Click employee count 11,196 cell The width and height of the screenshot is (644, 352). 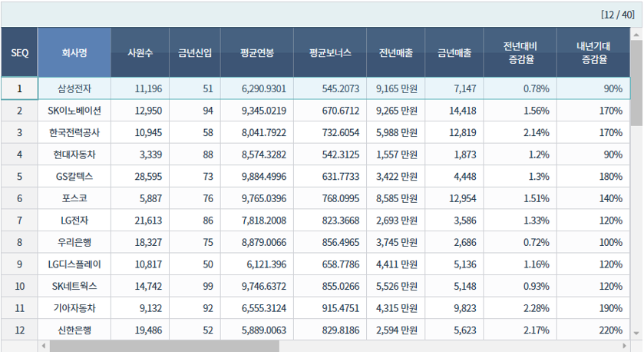(140, 88)
